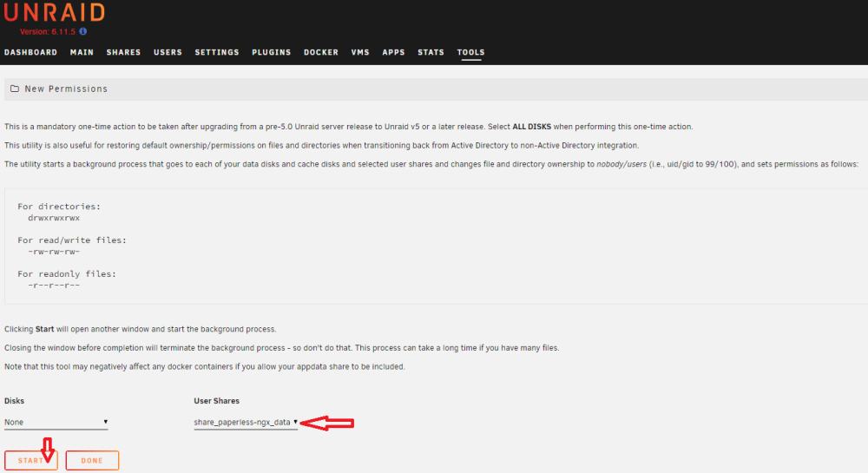Expand the User Shares dropdown
868x473 pixels.
coord(246,422)
